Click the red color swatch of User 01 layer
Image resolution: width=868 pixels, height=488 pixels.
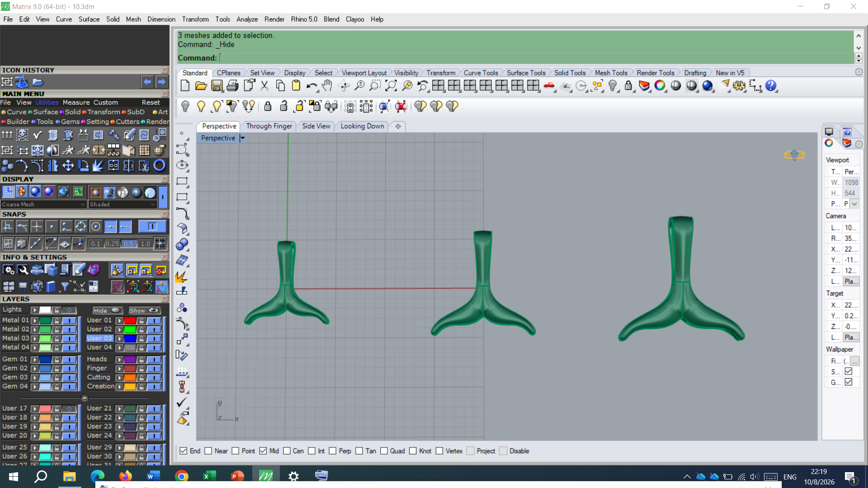pos(130,320)
